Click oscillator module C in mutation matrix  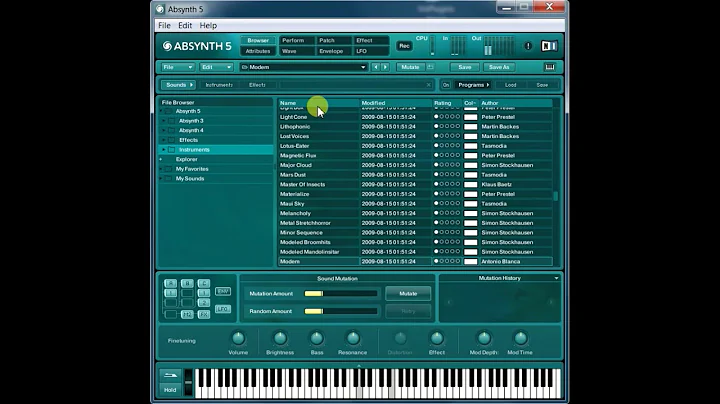tap(204, 283)
